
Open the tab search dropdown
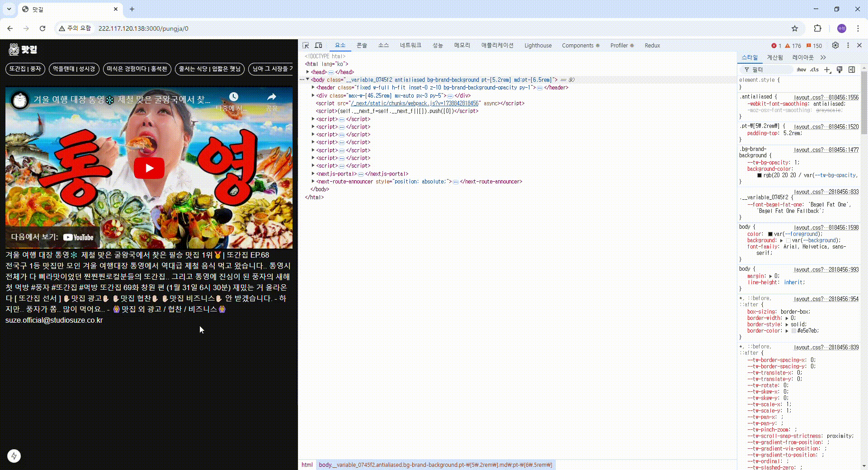[9, 9]
